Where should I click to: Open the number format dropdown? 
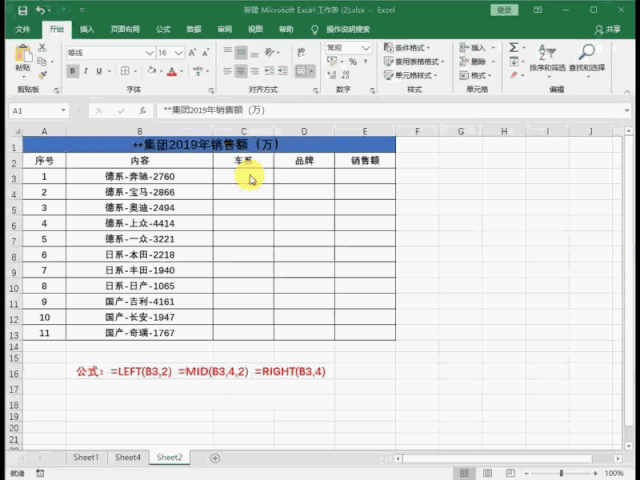[x=366, y=48]
